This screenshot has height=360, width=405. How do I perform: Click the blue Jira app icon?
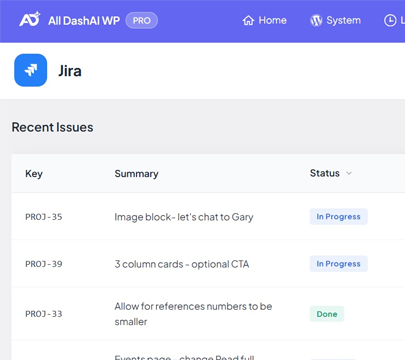click(31, 70)
